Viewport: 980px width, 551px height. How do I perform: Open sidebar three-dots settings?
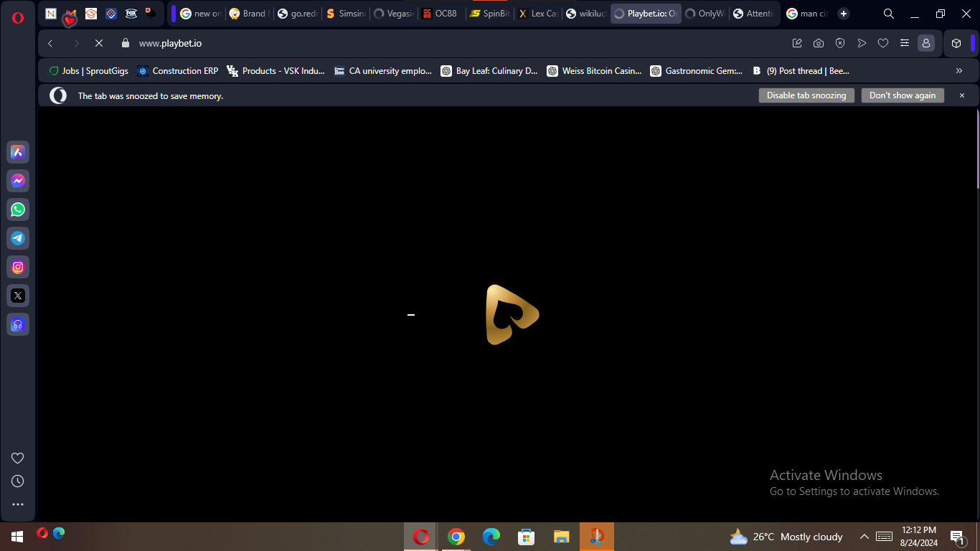[18, 504]
